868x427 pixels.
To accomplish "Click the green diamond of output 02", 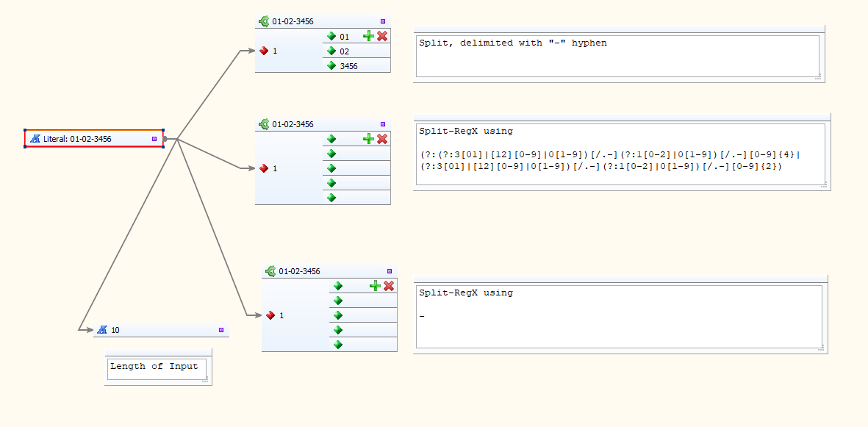I will click(x=331, y=51).
